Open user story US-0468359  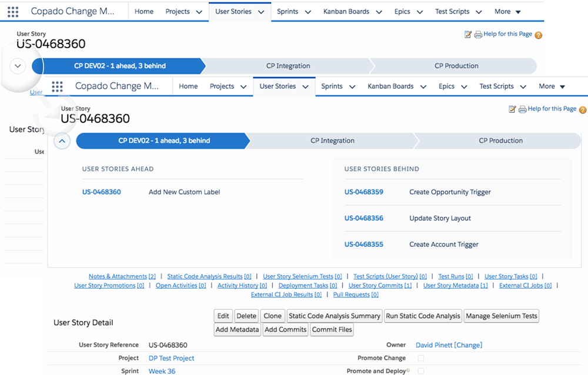pyautogui.click(x=364, y=192)
